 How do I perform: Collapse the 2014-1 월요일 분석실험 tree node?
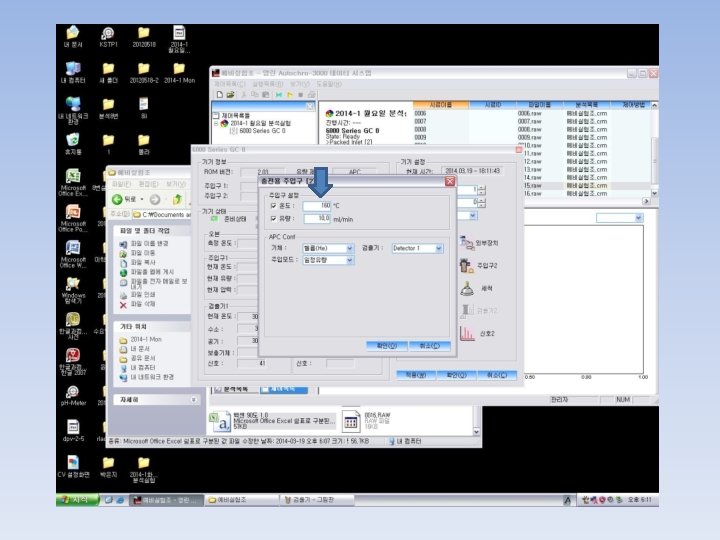216,124
